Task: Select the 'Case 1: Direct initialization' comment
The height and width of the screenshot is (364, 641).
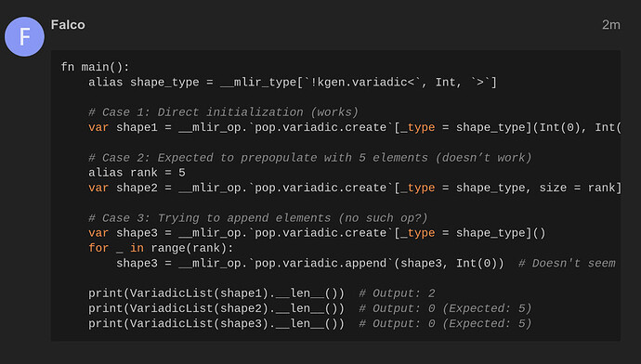Action: (223, 112)
